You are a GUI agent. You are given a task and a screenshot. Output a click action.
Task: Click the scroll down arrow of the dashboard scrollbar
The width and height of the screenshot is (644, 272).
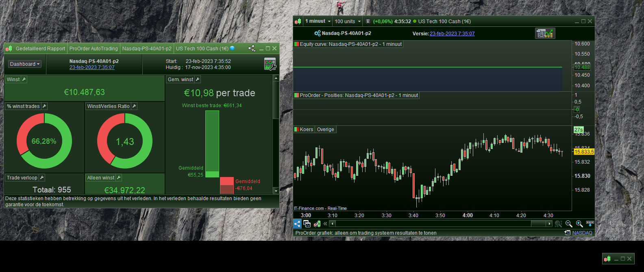pos(276,191)
